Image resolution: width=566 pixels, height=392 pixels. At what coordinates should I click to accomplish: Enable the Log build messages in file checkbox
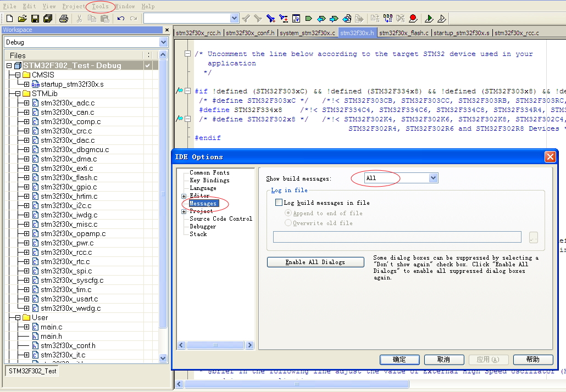[279, 203]
